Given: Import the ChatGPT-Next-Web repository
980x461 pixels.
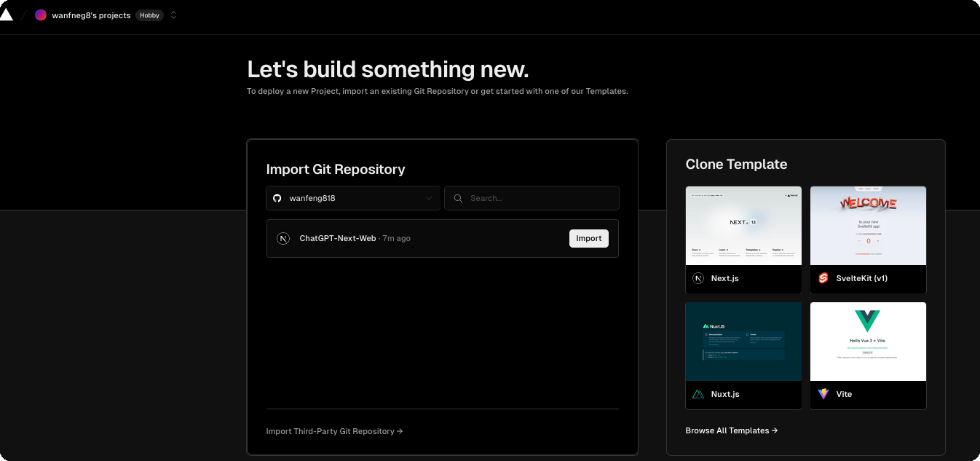Looking at the screenshot, I should [x=589, y=238].
